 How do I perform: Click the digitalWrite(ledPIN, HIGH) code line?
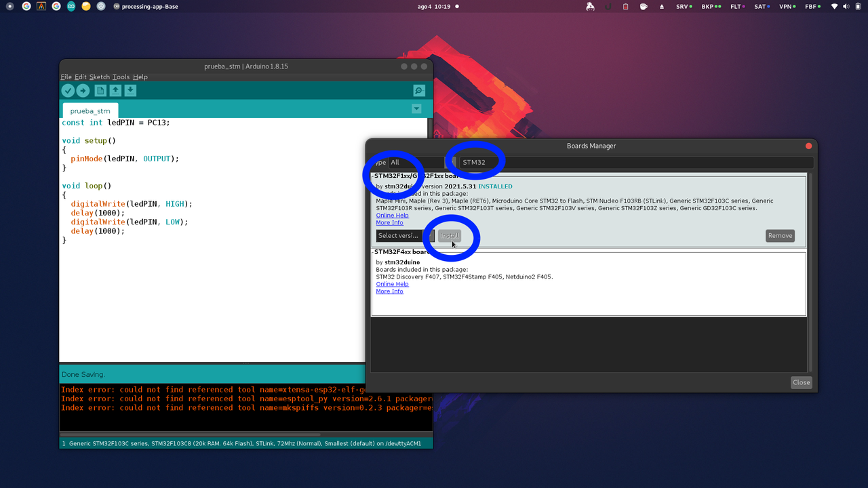click(132, 203)
